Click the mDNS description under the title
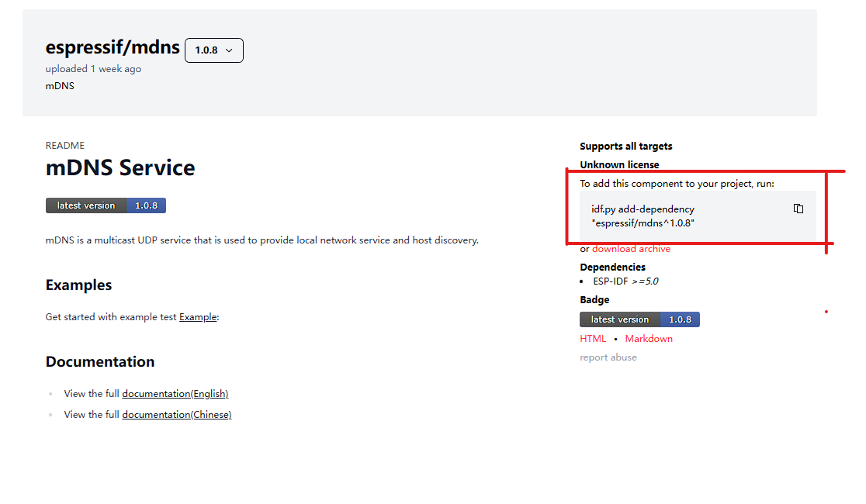The image size is (866, 504). (x=60, y=86)
